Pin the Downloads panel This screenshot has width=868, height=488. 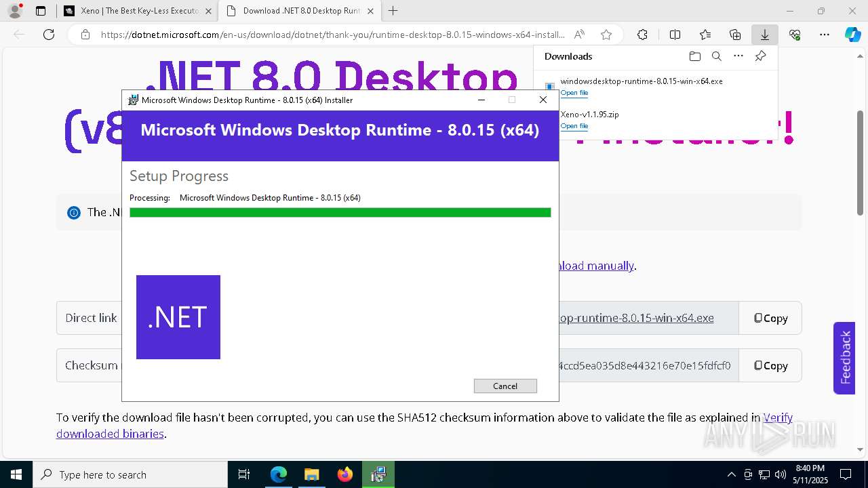(x=760, y=56)
